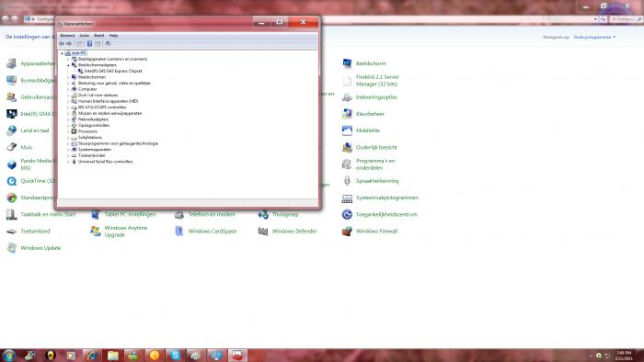
Task: Open the Beeld menu in Apparaatbeheer
Action: point(99,36)
